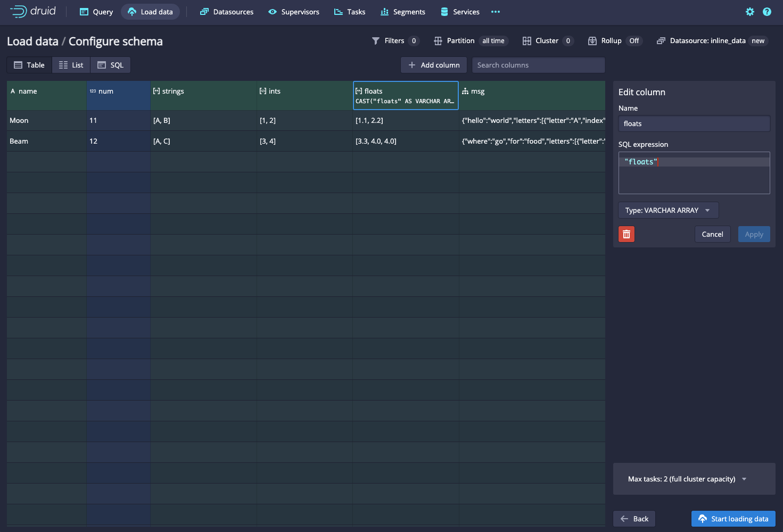Open the more options ellipsis icon

[x=496, y=12]
